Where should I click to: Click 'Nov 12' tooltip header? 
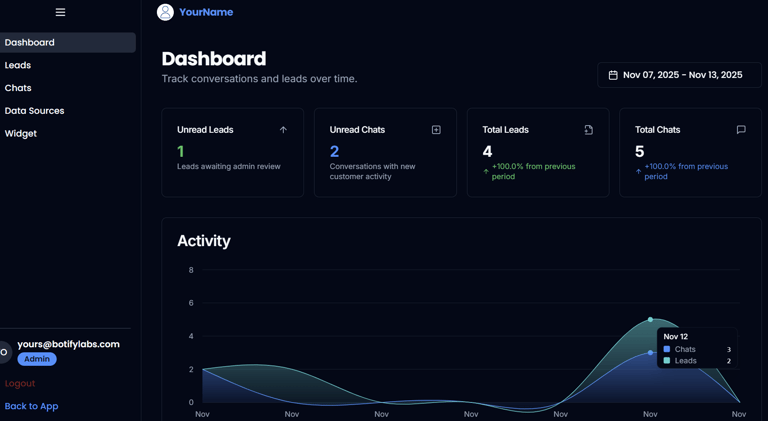click(675, 337)
